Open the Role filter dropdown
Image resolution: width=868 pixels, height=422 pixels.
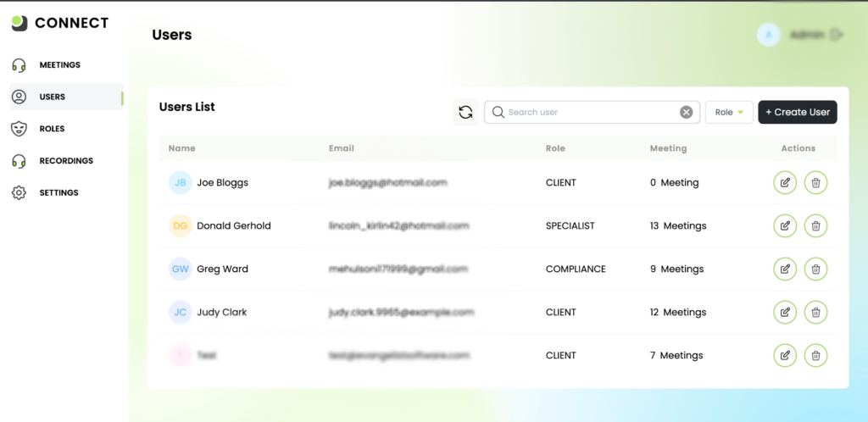pyautogui.click(x=729, y=112)
